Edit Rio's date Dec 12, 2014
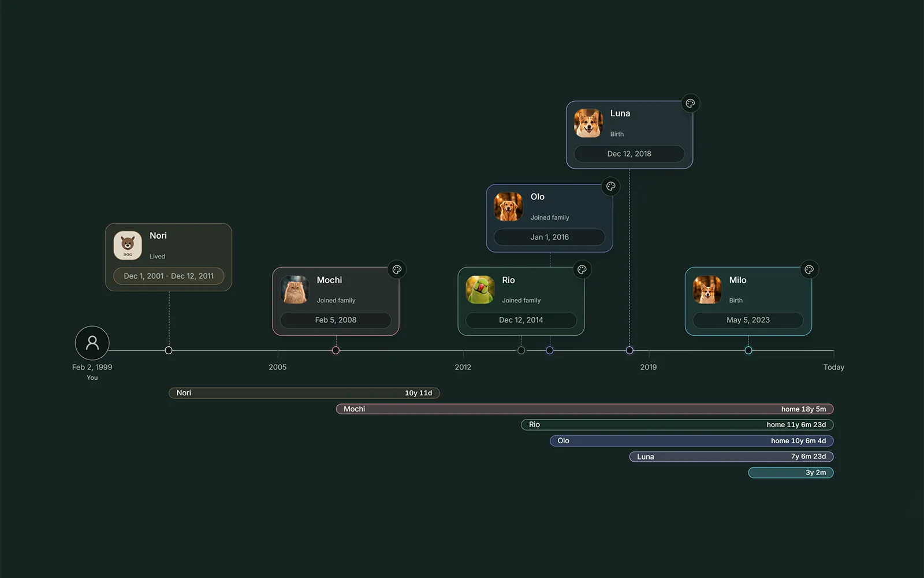 pyautogui.click(x=521, y=320)
